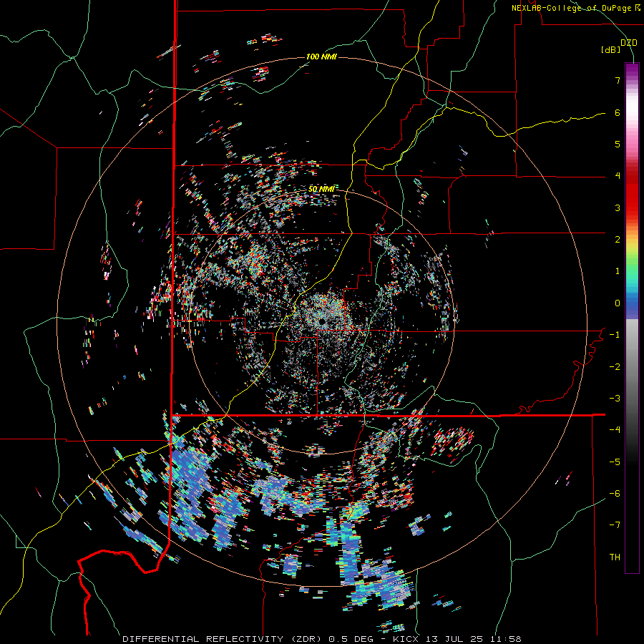The image size is (644, 644).
Task: Click the 100 NMI range ring label
Action: pyautogui.click(x=321, y=57)
